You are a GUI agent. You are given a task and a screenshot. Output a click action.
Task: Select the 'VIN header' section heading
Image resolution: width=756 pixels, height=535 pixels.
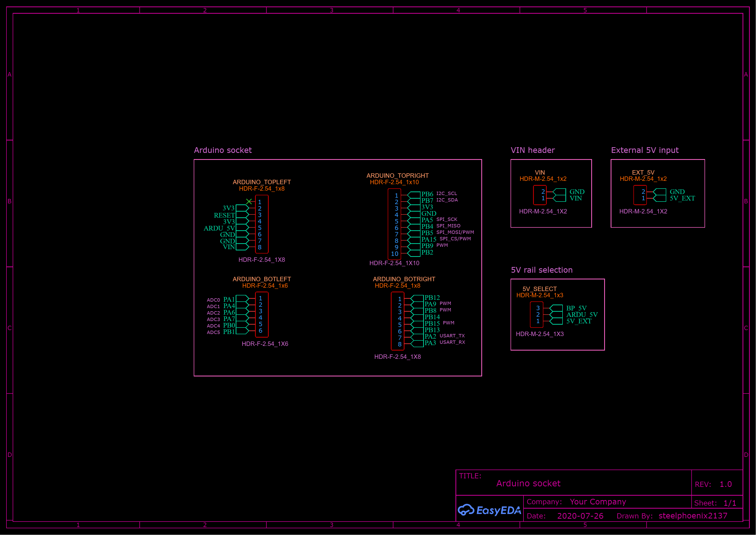(x=533, y=150)
